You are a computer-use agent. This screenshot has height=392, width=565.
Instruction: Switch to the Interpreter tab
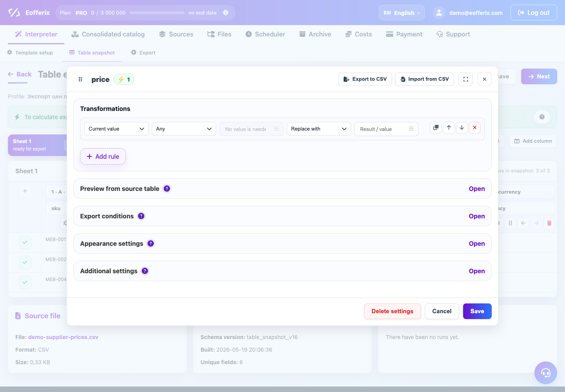36,34
